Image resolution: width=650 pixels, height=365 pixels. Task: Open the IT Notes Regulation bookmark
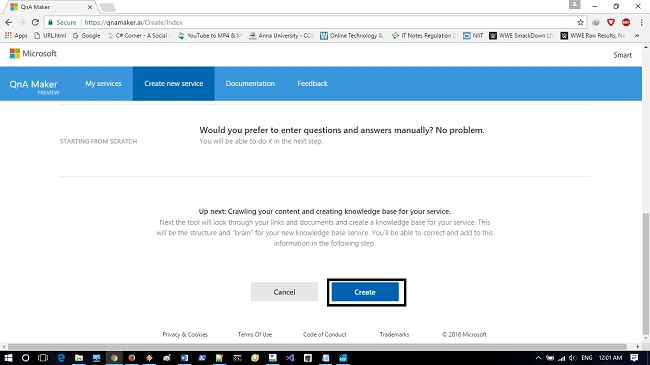point(424,36)
